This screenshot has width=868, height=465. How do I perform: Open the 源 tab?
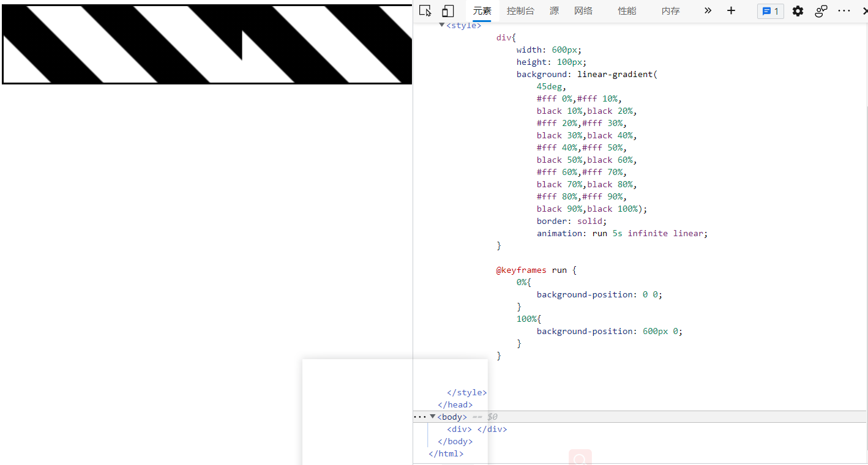pyautogui.click(x=554, y=11)
